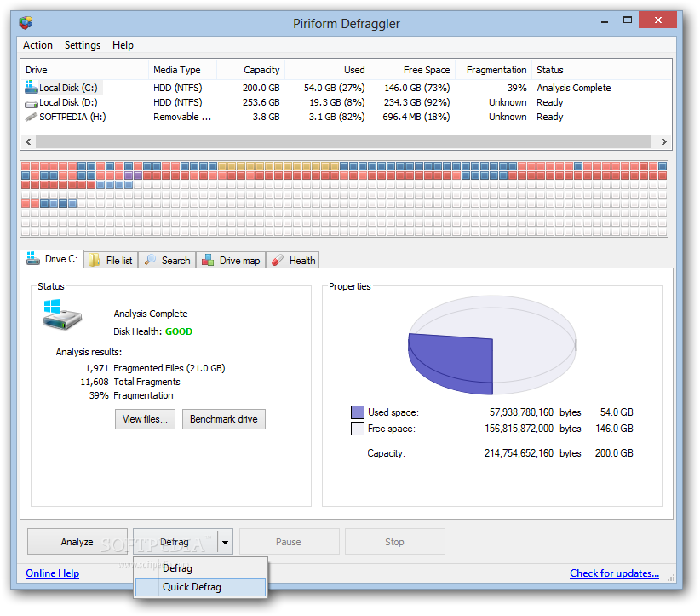
Task: Click the '54.0 GB (27%)' used cell
Action: point(335,88)
